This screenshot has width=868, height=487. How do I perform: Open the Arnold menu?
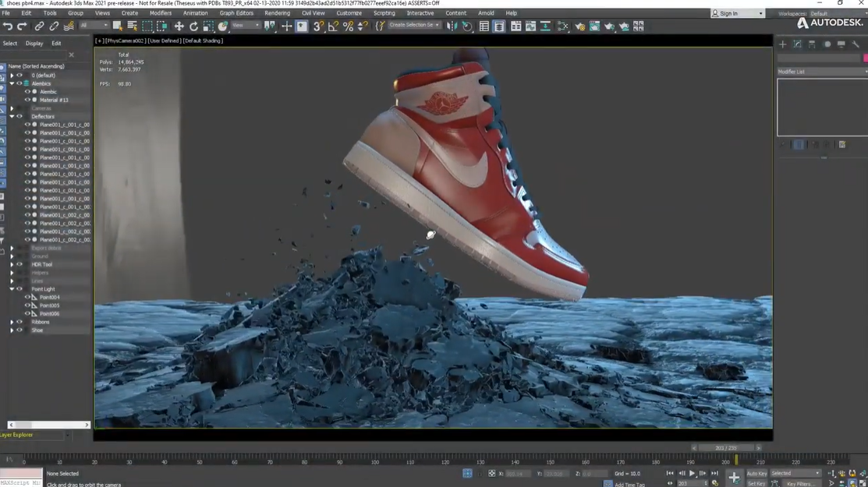486,12
